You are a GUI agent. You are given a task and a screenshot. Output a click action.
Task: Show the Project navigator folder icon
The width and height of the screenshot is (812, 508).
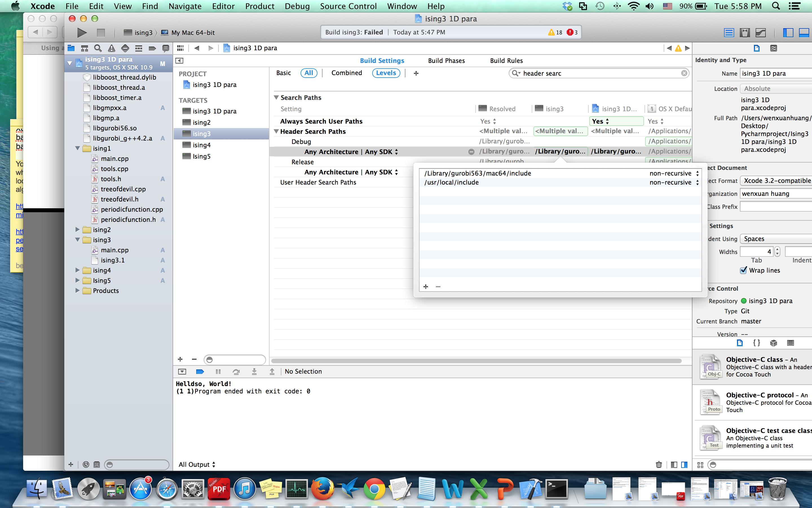coord(71,48)
